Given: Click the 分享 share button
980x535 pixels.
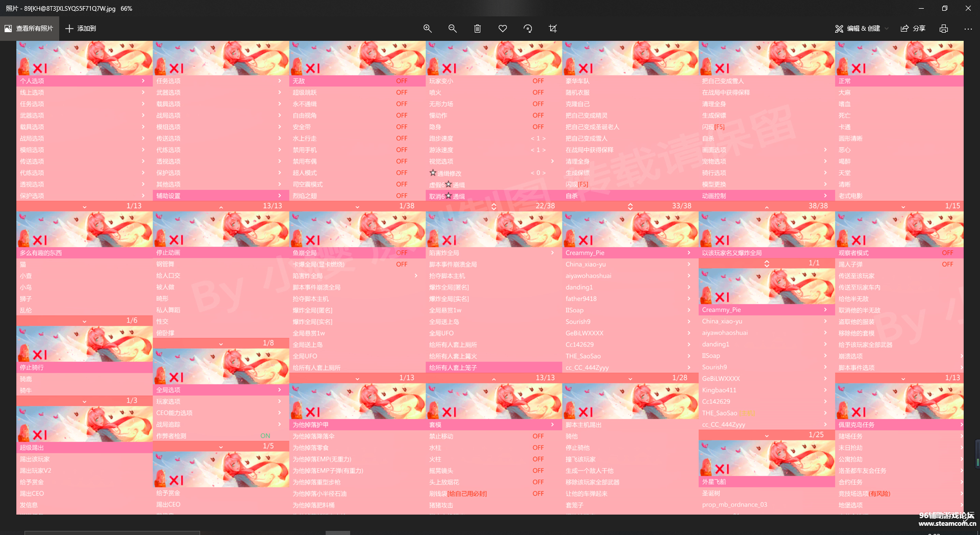Looking at the screenshot, I should [x=913, y=29].
